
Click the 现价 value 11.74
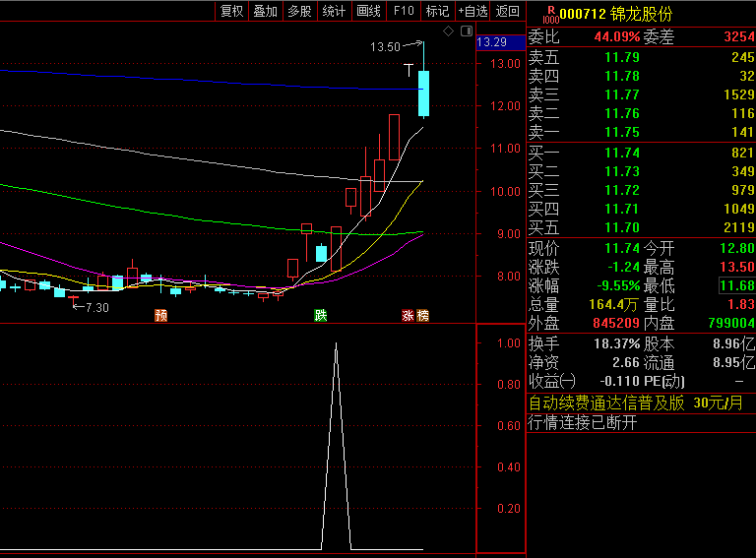point(622,249)
